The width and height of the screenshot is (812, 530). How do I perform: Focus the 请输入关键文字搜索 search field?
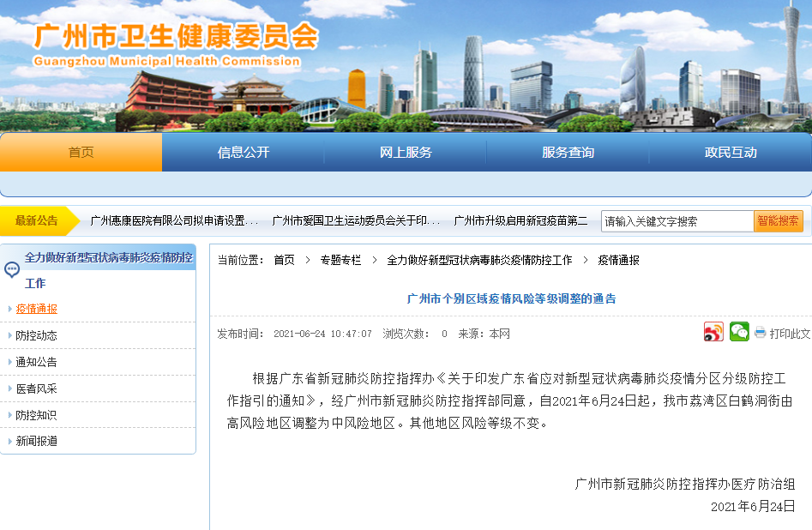point(677,221)
